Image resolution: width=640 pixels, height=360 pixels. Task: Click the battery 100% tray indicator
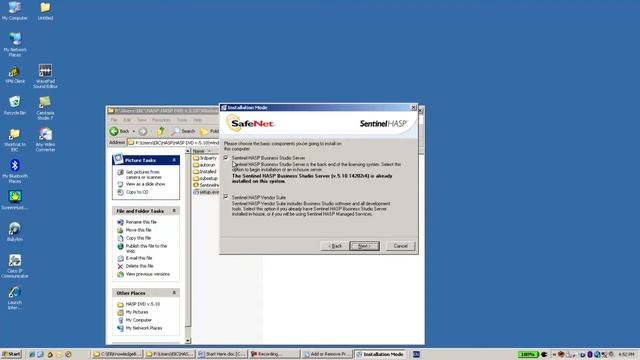point(528,354)
